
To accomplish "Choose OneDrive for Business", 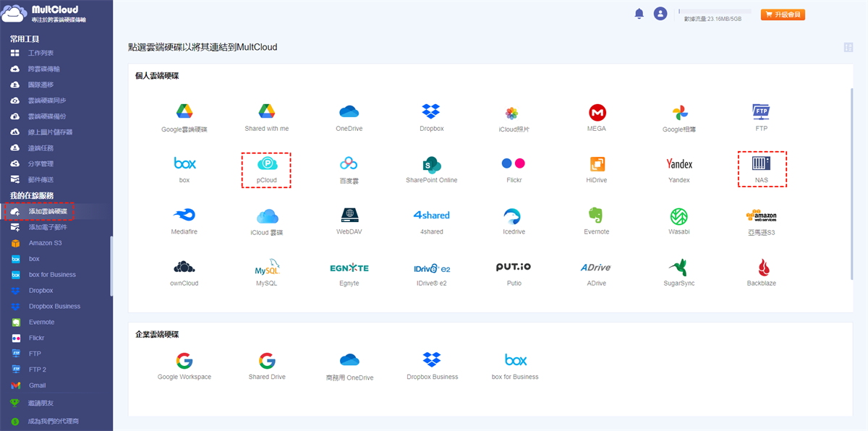I will point(349,360).
